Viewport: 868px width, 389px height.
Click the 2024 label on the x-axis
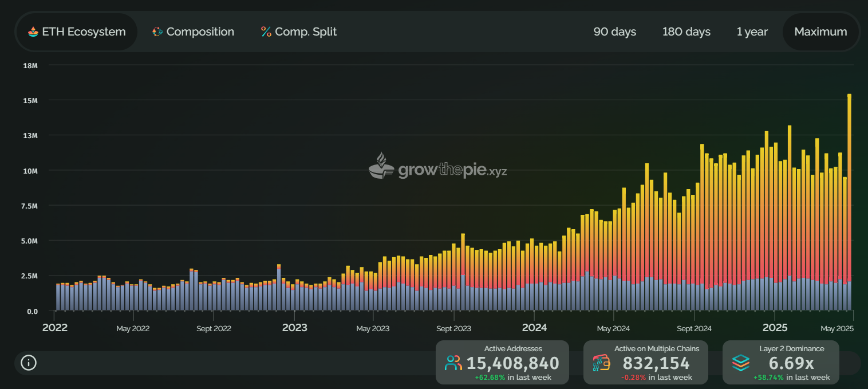click(534, 328)
